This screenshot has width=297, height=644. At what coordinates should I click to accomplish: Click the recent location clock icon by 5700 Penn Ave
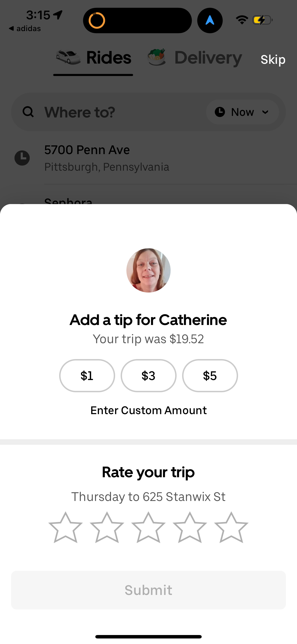pos(22,158)
